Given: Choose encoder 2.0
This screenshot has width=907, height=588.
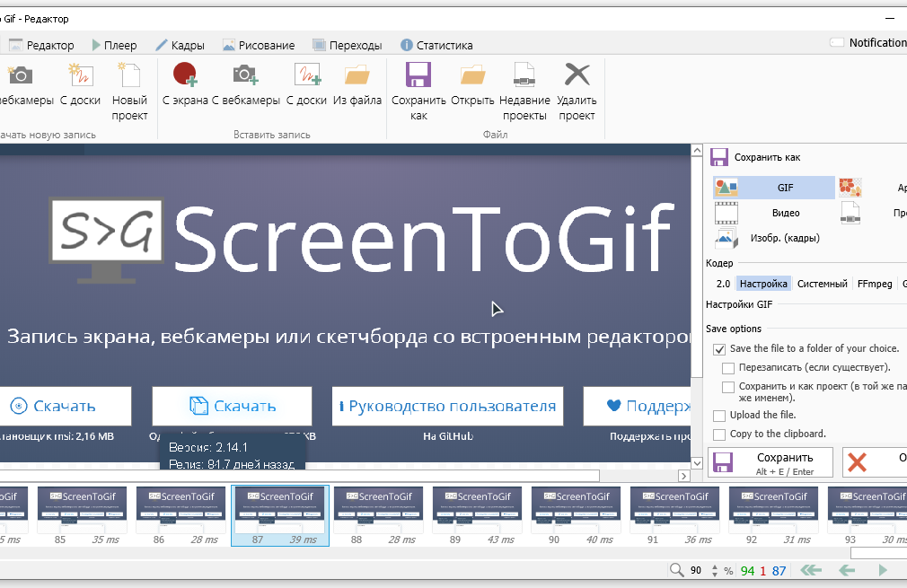Looking at the screenshot, I should click(x=723, y=284).
